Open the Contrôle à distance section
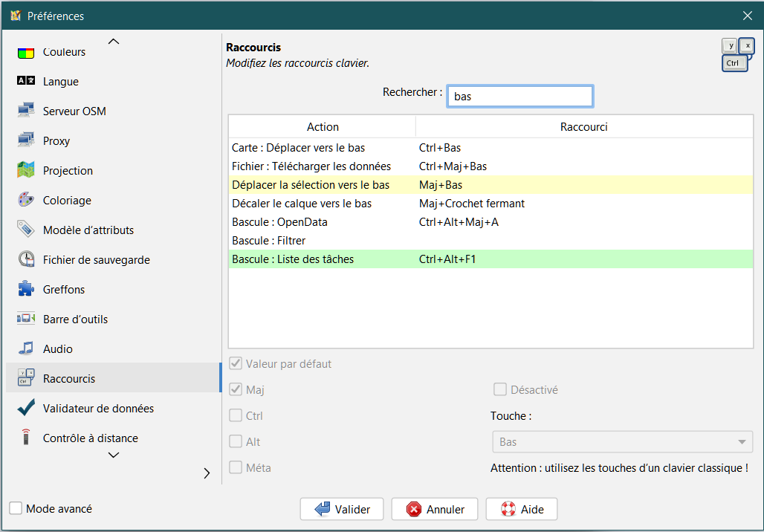Image resolution: width=764 pixels, height=532 pixels. 90,438
